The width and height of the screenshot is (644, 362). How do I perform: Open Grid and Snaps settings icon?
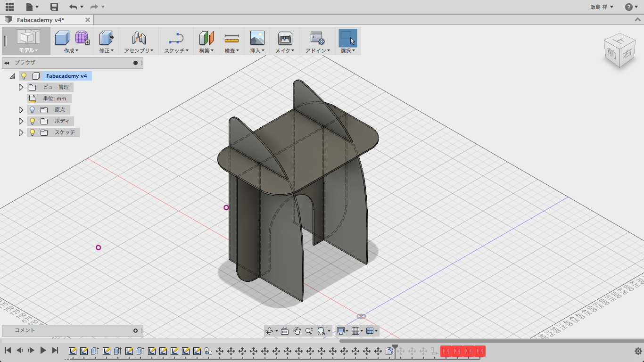(x=356, y=331)
